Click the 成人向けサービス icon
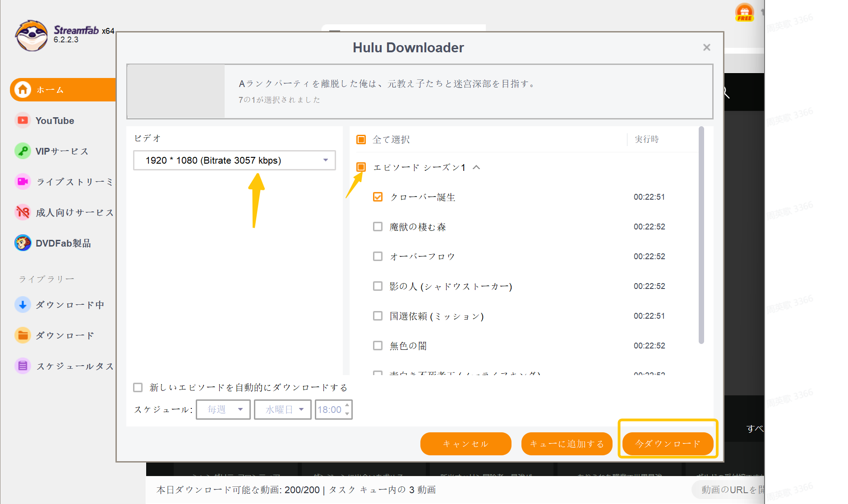Image resolution: width=848 pixels, height=504 pixels. point(23,212)
